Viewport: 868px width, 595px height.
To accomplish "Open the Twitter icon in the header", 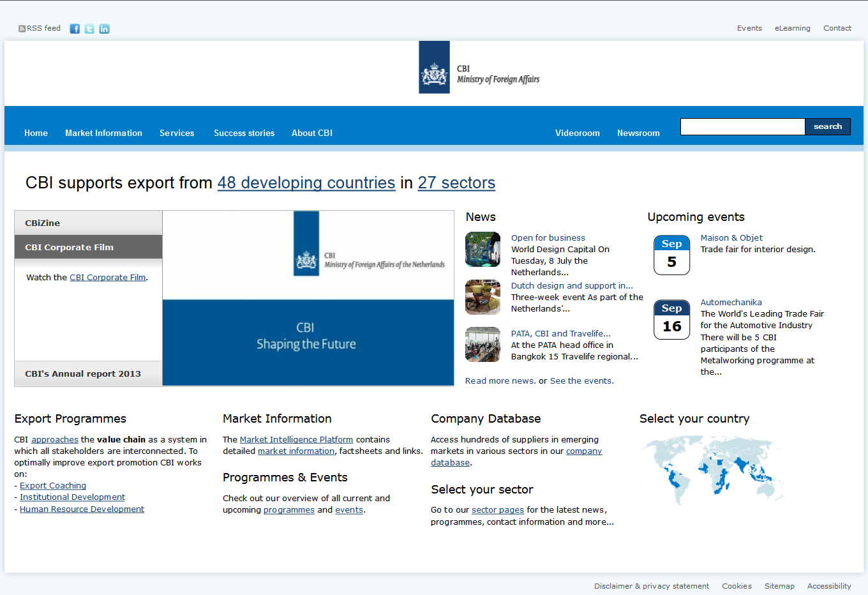I will pos(89,28).
